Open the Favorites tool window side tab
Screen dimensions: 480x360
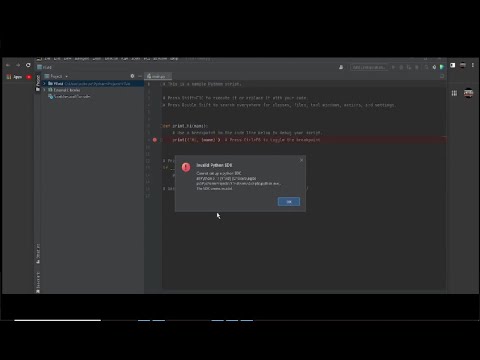pyautogui.click(x=38, y=283)
